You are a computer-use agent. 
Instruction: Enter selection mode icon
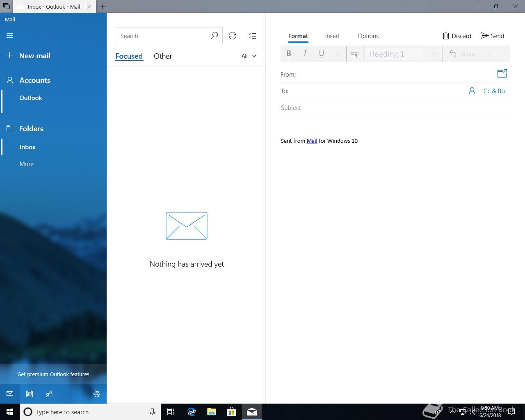pyautogui.click(x=252, y=36)
